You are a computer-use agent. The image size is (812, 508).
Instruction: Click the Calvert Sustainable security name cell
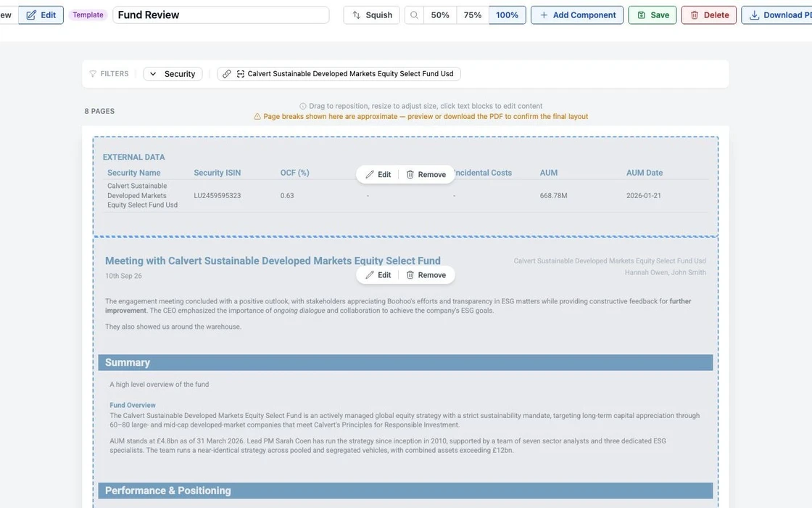(142, 195)
